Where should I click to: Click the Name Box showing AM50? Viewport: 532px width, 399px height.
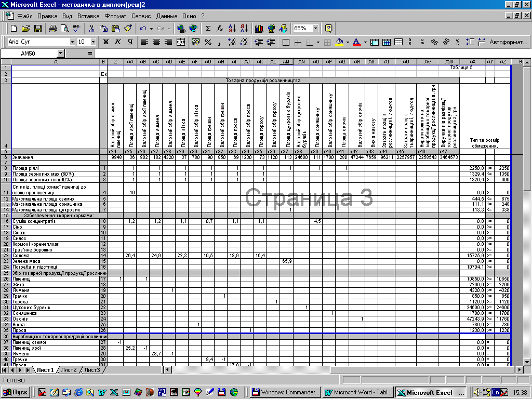coord(29,54)
